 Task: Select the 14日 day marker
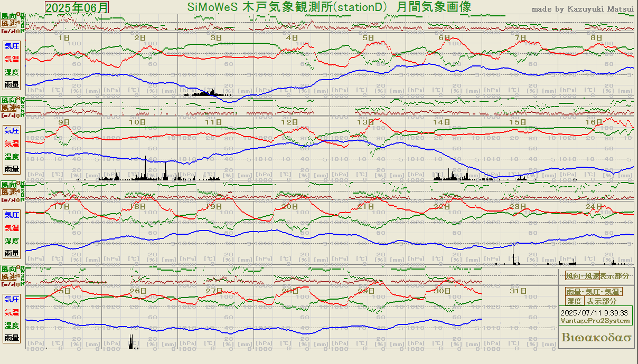444,122
